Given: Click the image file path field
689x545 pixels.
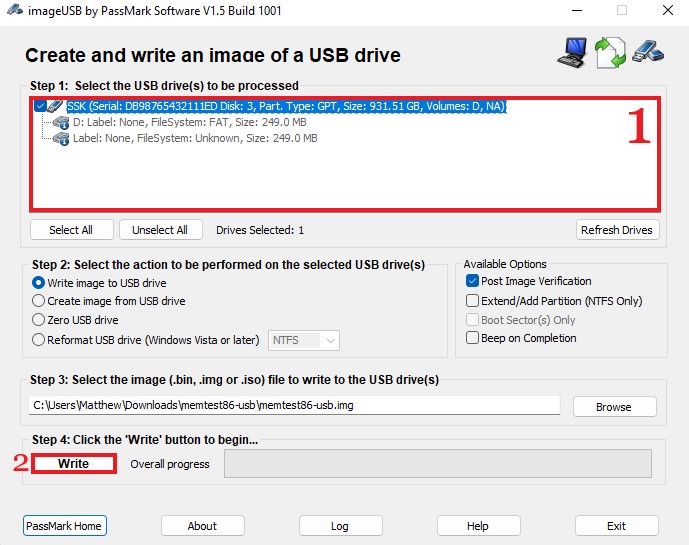Looking at the screenshot, I should [294, 405].
